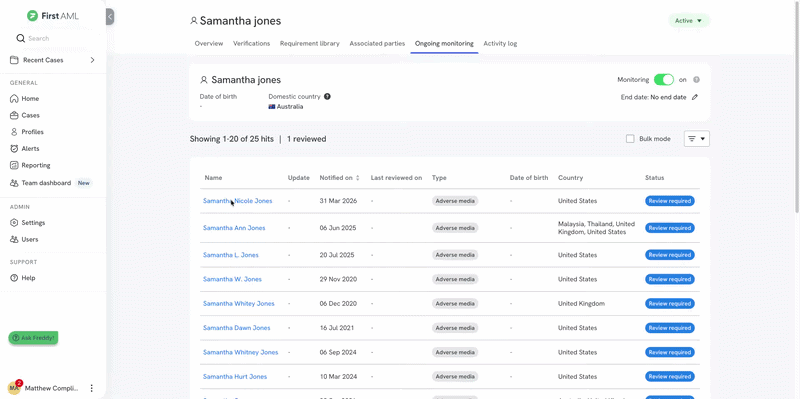Viewport: 800px width, 399px height.
Task: Click Adverse media tag for Samantha Whitey Jones
Action: 455,304
